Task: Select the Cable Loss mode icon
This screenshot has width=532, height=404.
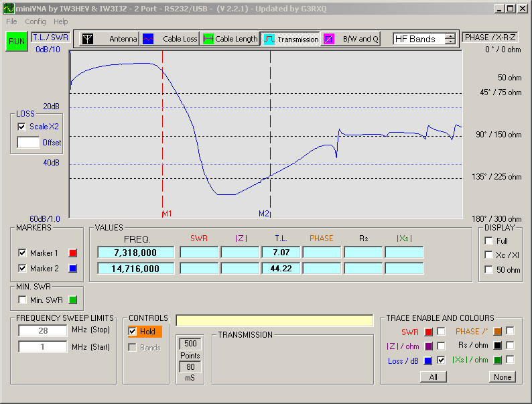Action: click(148, 39)
